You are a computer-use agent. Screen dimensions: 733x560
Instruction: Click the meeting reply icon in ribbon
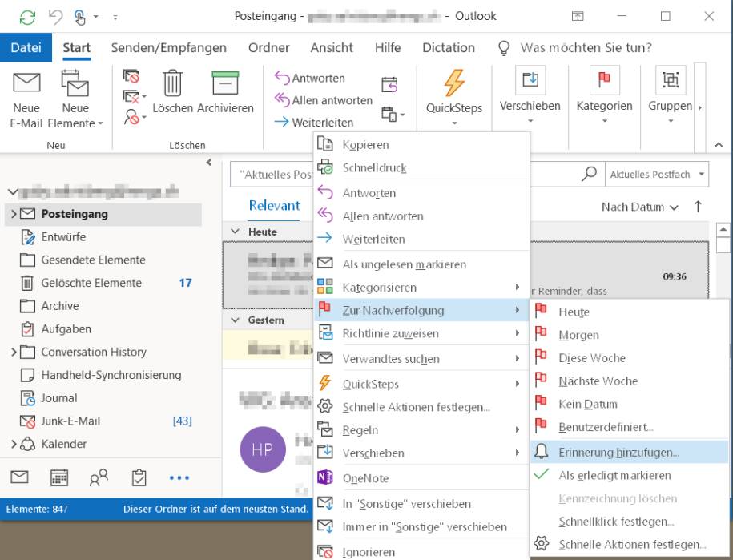point(389,85)
